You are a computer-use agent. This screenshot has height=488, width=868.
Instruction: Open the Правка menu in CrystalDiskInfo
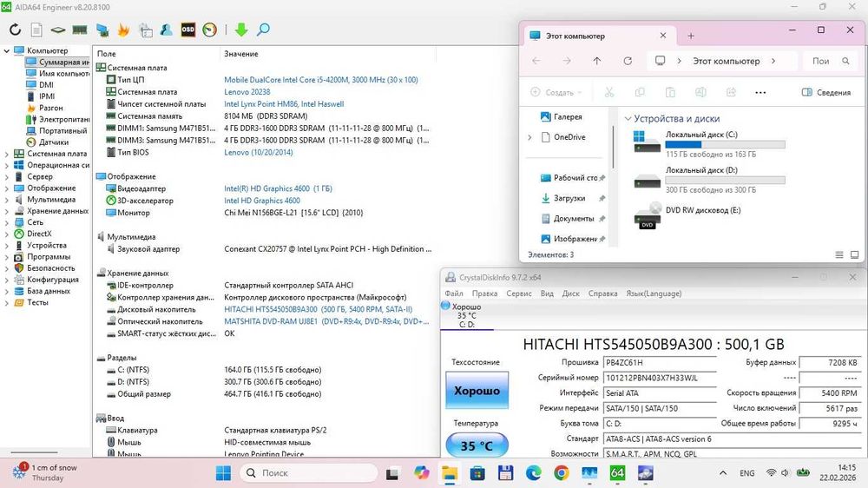485,293
